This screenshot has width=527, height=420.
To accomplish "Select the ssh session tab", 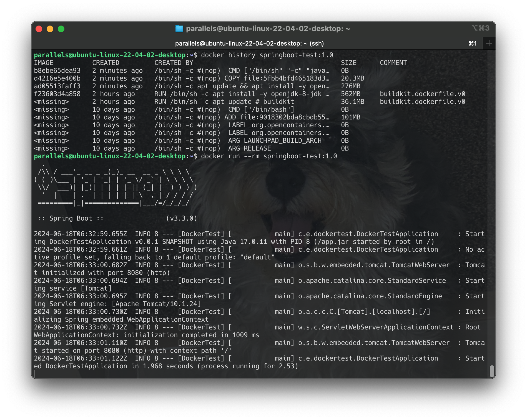I will [249, 43].
